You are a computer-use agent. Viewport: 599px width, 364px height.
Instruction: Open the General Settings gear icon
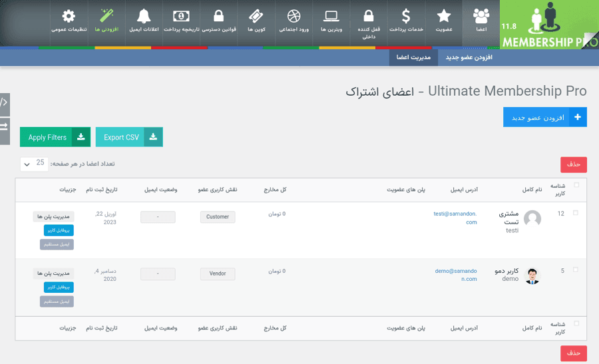click(69, 17)
